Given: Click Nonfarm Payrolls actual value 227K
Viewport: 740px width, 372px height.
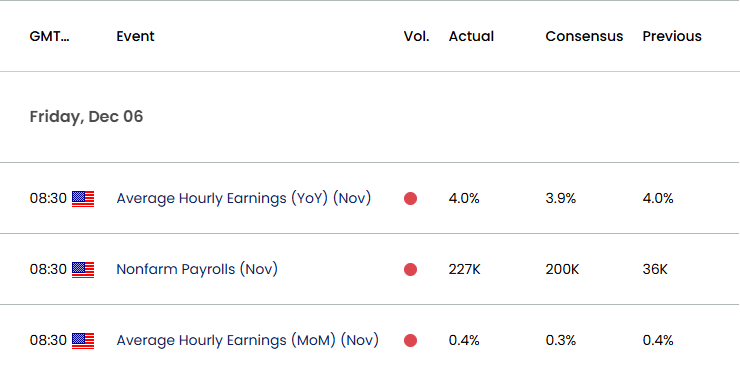Looking at the screenshot, I should coord(464,269).
